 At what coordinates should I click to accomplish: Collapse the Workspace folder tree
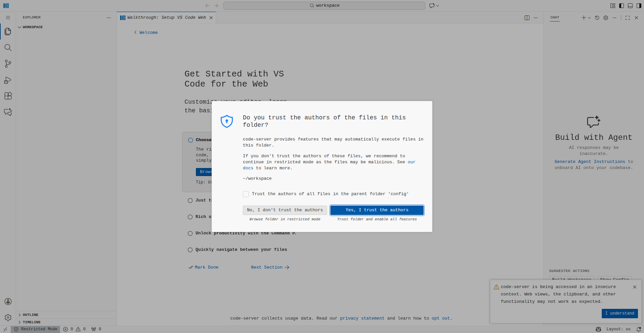pos(33,27)
